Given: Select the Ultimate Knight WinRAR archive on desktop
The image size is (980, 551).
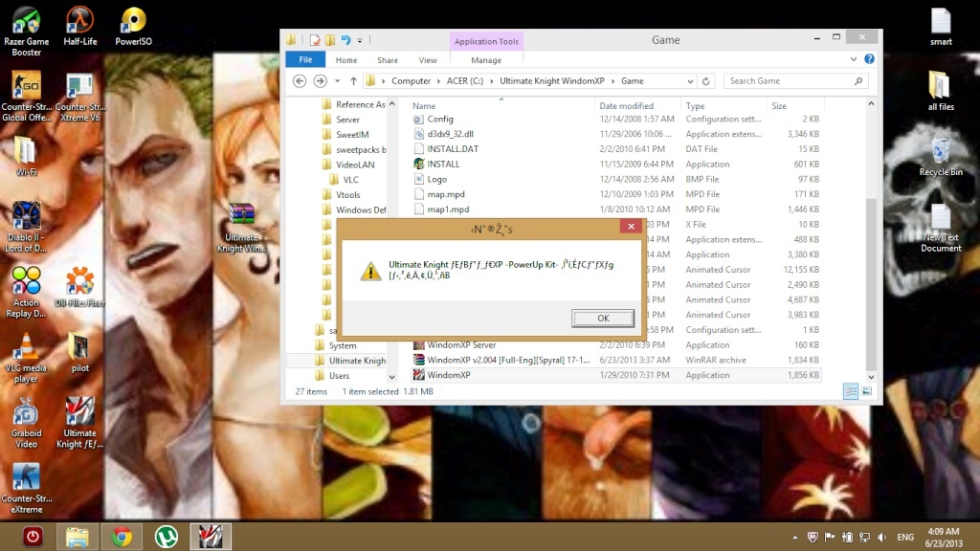Looking at the screenshot, I should 241,228.
